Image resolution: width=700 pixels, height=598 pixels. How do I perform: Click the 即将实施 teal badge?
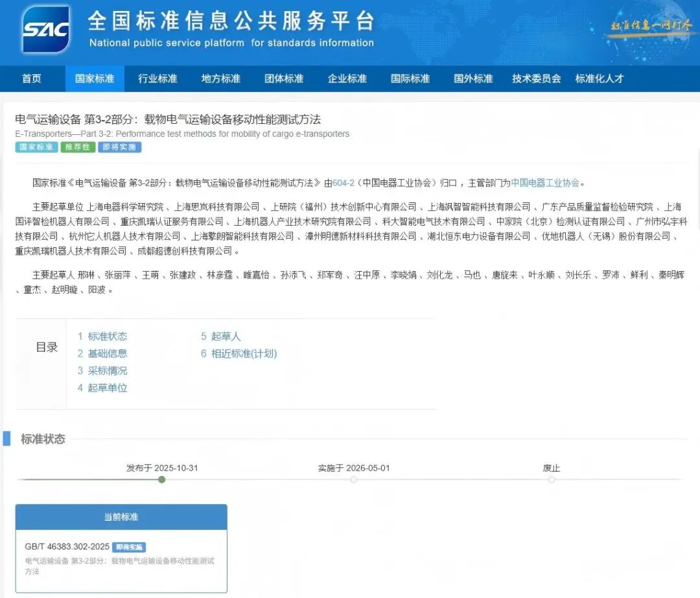tap(119, 147)
